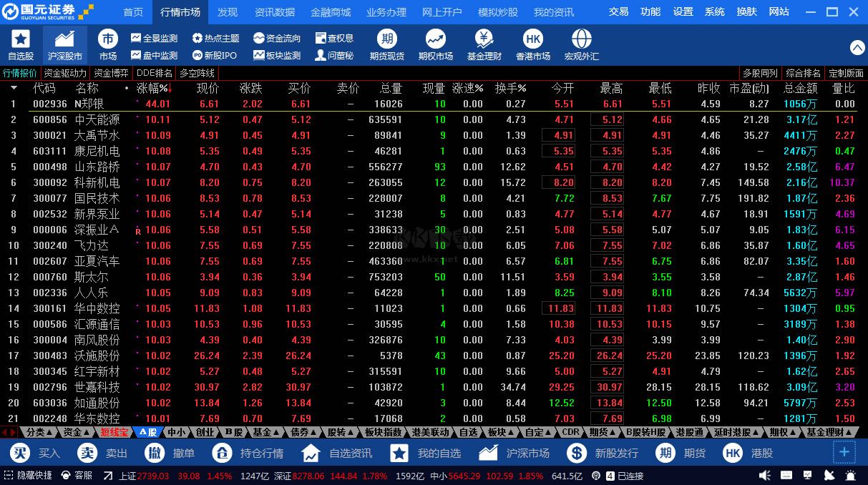
Task: Open the 换肤 skin menu
Action: [x=746, y=12]
